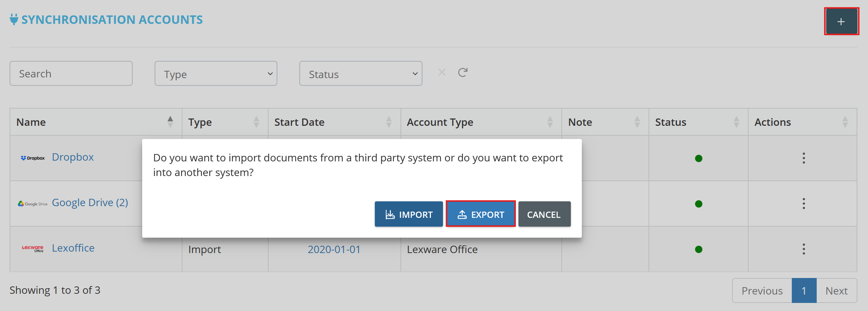Image resolution: width=868 pixels, height=311 pixels.
Task: Open actions menu for Google Drive row
Action: [804, 204]
